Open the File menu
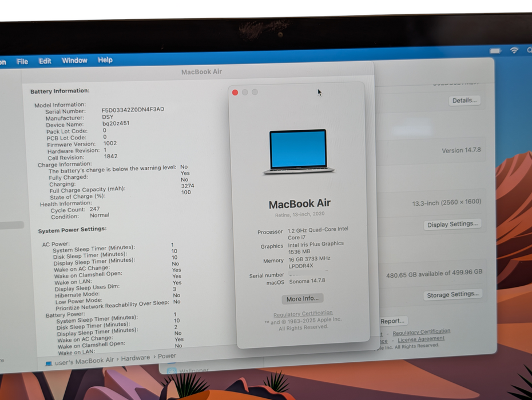The image size is (532, 400). coord(22,62)
